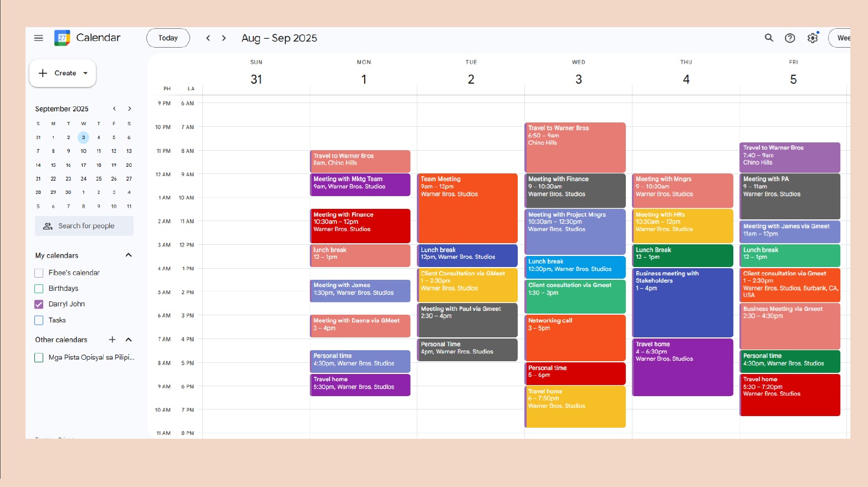Viewport: 868px width, 487px height.
Task: Open Friday Travel home 5:30–7:20pm event
Action: click(x=790, y=395)
